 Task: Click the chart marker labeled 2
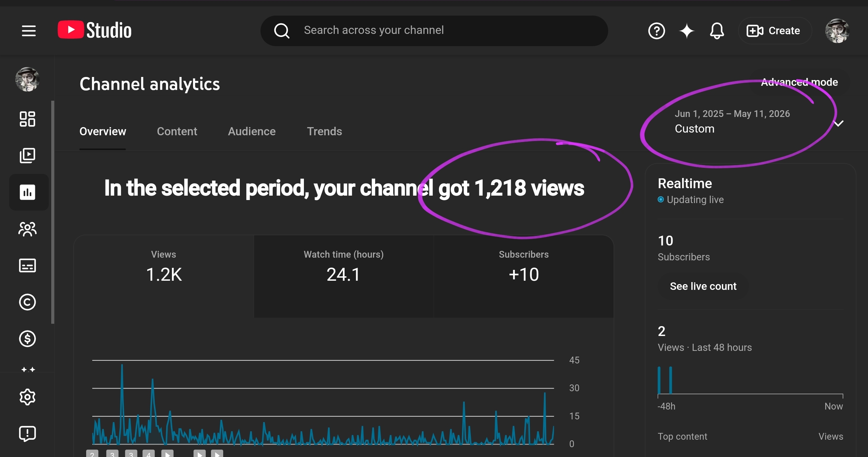click(92, 454)
